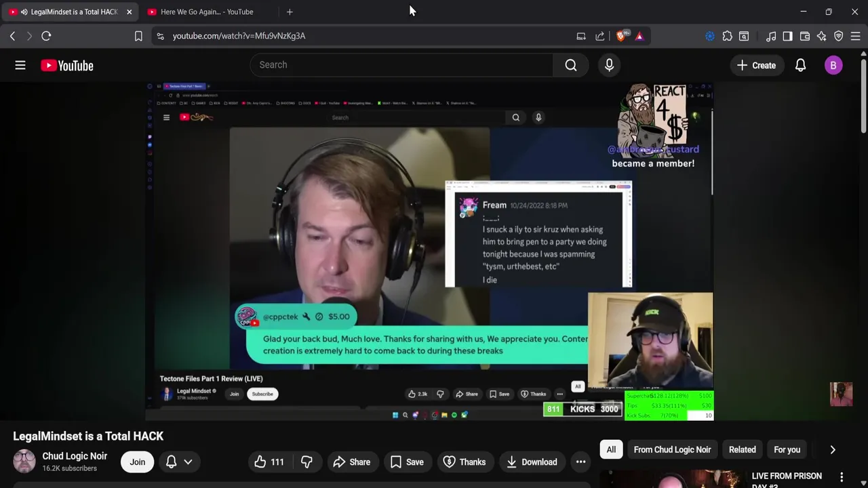
Task: Like the video with 111 likes
Action: pos(269,462)
